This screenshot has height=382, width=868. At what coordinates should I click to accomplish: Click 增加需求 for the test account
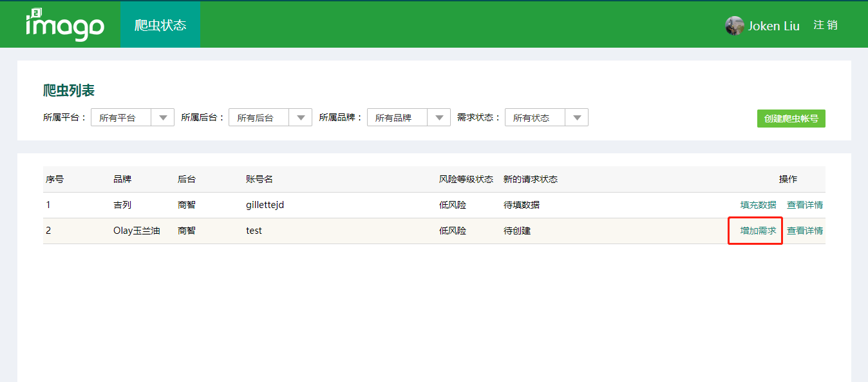coord(759,231)
